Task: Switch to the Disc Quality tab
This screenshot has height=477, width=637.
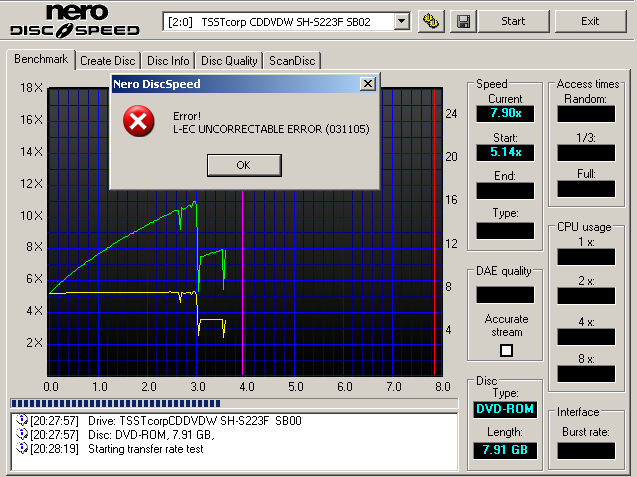Action: (x=229, y=61)
